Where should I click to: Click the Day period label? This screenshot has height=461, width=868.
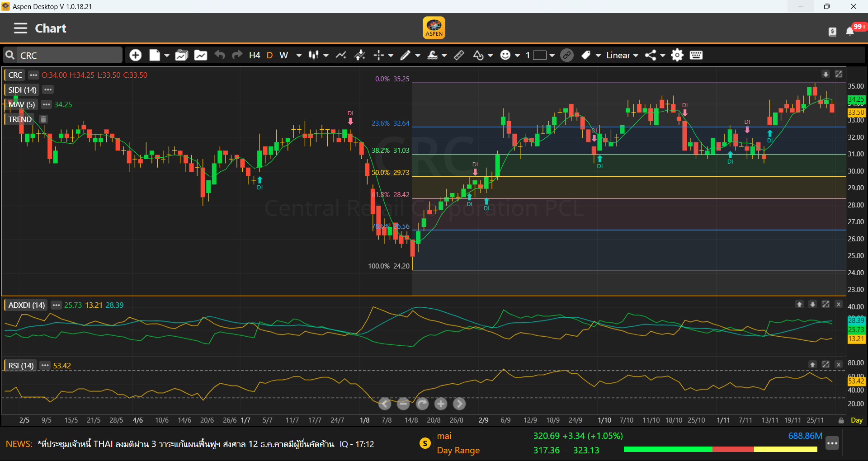point(856,420)
